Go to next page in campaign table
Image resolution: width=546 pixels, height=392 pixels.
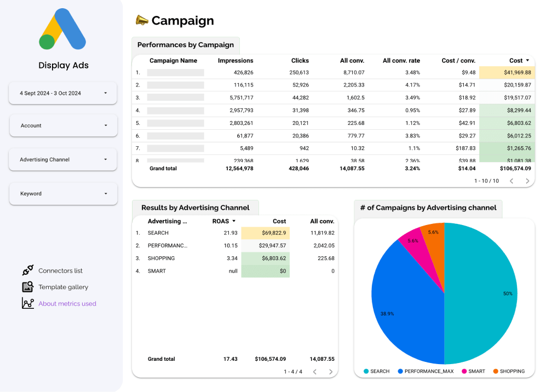pos(527,181)
